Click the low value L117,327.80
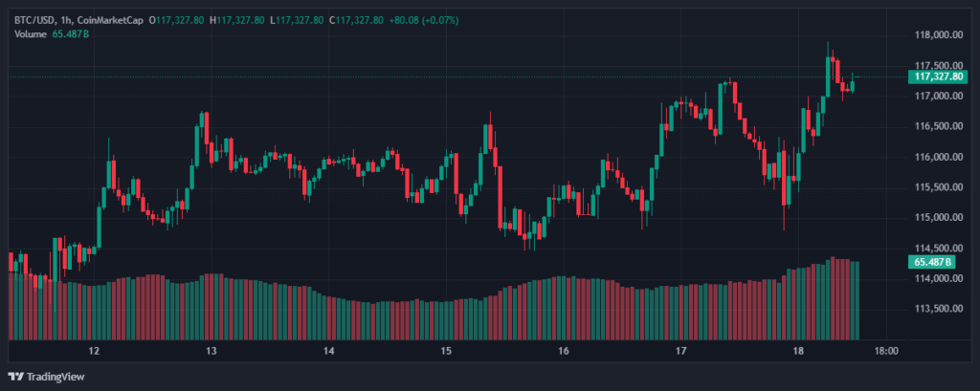Screen dimensions: 980x391 [297, 21]
